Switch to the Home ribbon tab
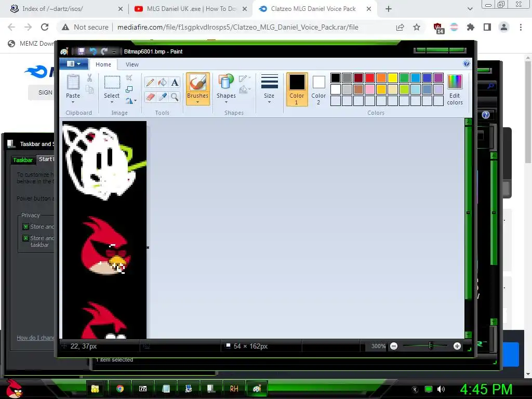The width and height of the screenshot is (532, 399). click(x=103, y=64)
